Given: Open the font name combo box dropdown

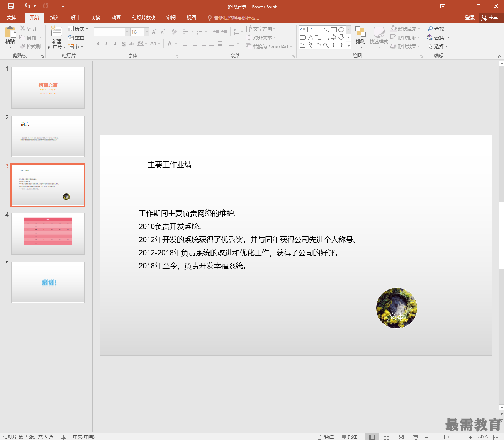Looking at the screenshot, I should (x=127, y=32).
